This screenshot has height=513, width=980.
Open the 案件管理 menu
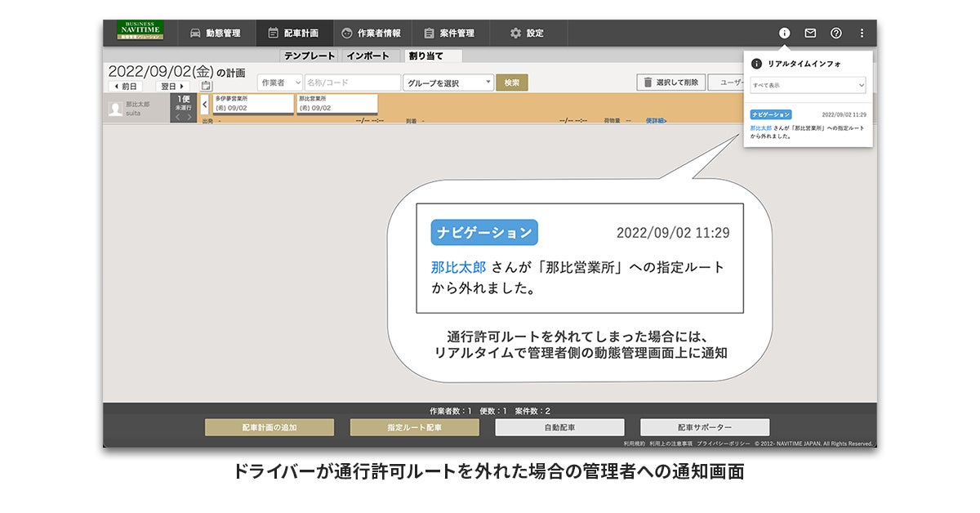point(449,33)
